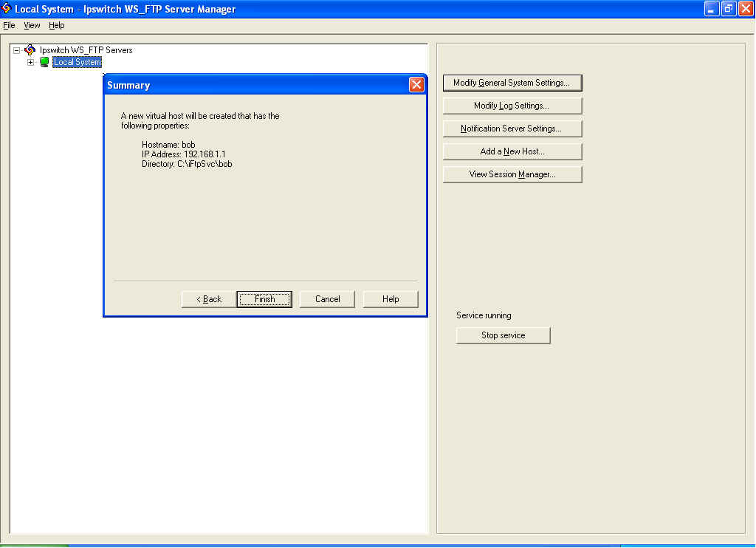Click the app icon in the title bar
756x548 pixels.
[6, 9]
